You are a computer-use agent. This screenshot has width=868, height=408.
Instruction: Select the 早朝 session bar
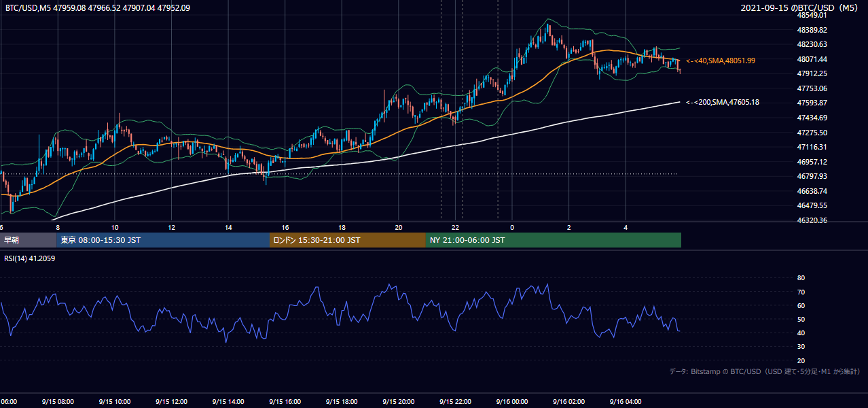pyautogui.click(x=29, y=240)
